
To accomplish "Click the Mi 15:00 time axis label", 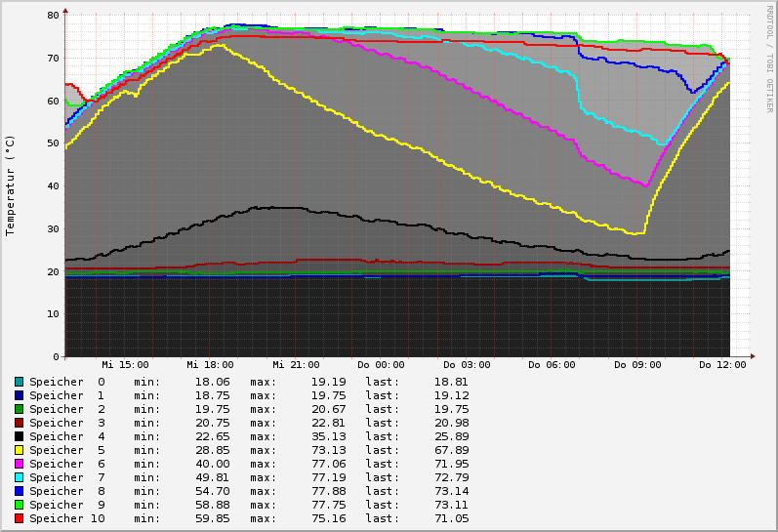I will [125, 365].
